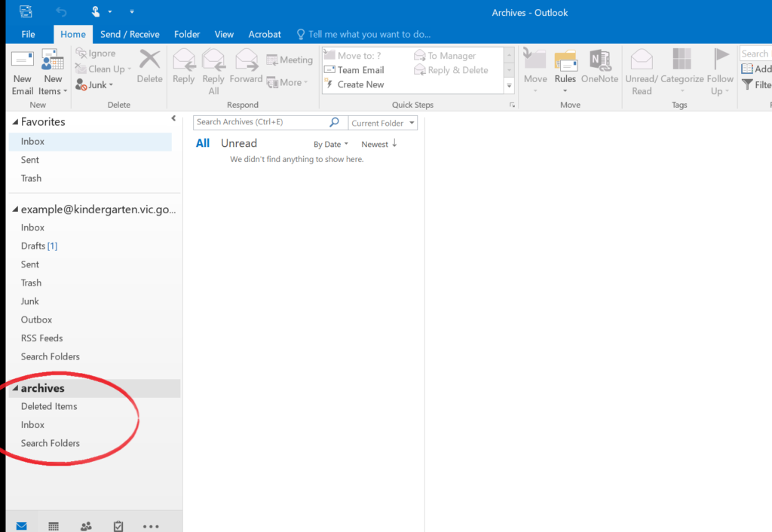Viewport: 772px width, 532px height.
Task: Open the By Date sort dropdown
Action: [331, 144]
